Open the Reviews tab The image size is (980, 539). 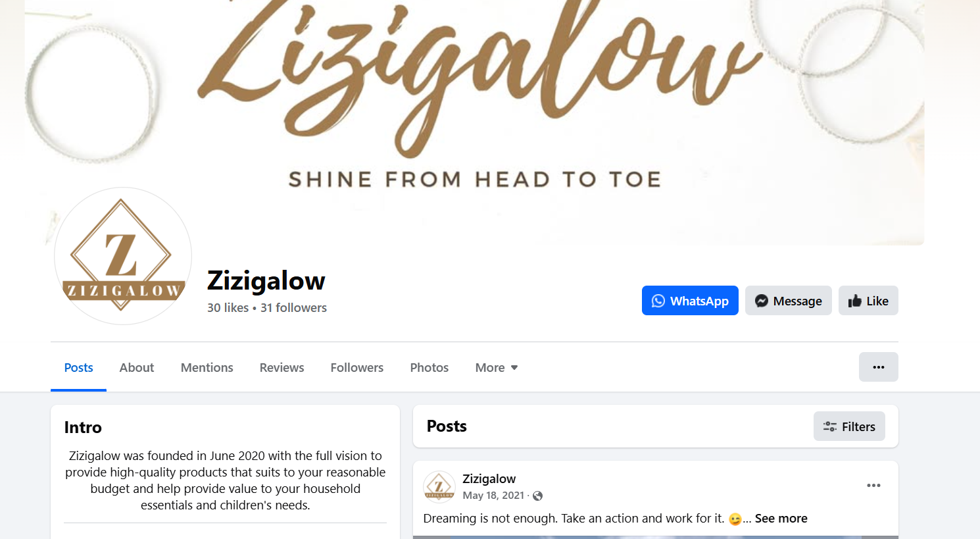[x=282, y=367]
